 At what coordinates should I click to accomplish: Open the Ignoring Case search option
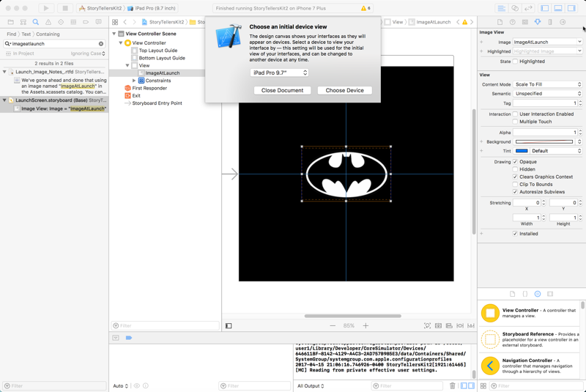[88, 53]
